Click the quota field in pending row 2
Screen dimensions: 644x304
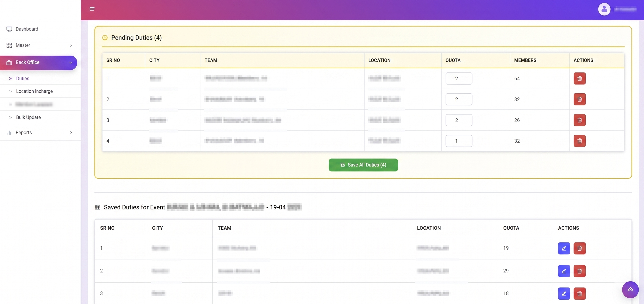coord(459,99)
